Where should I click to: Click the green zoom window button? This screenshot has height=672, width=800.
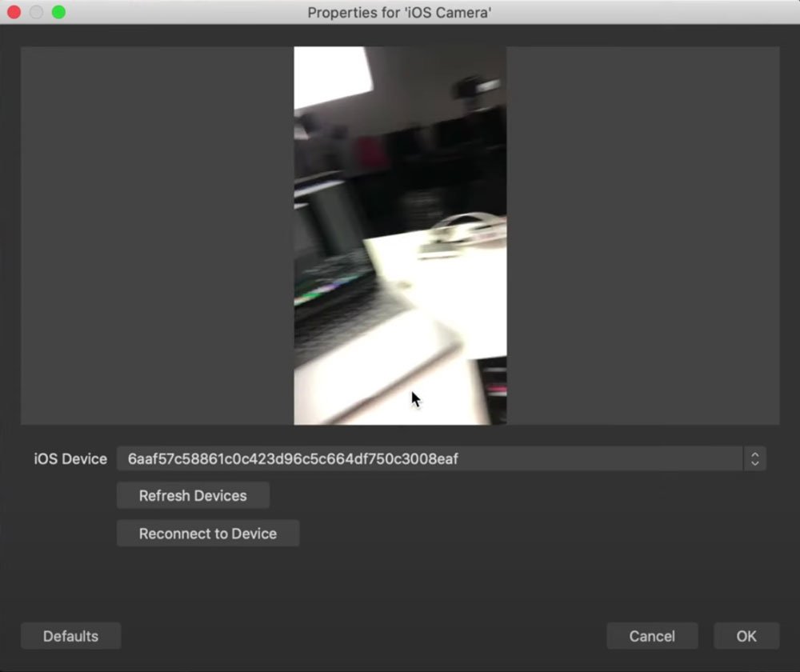pos(58,12)
